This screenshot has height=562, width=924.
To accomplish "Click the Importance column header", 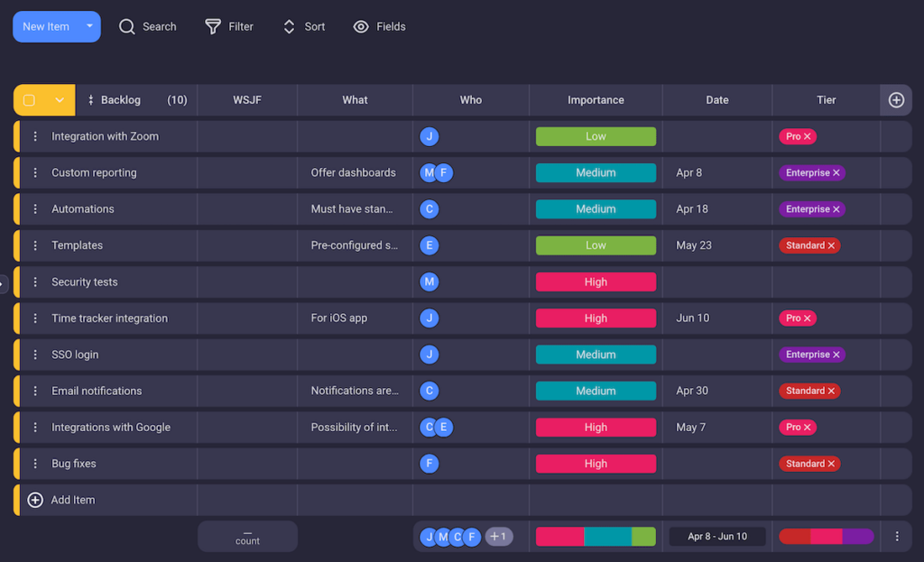I will click(596, 100).
